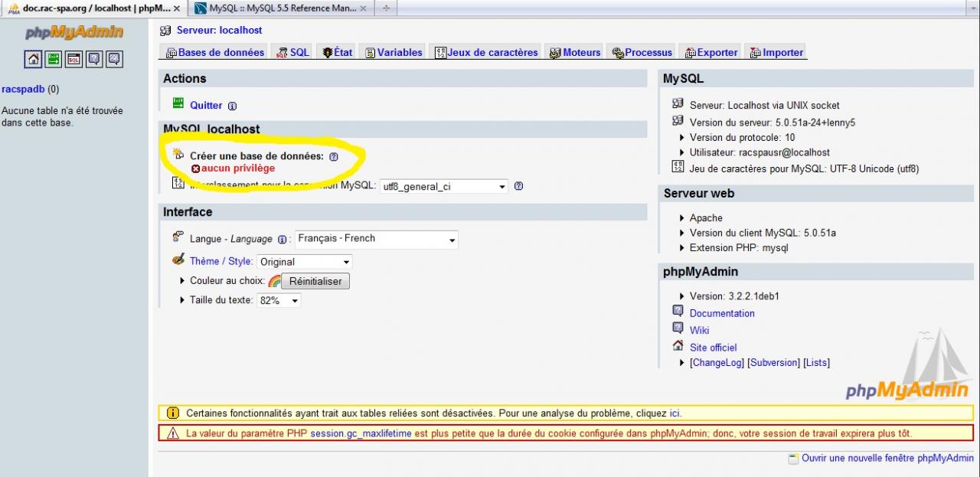Open the Importer tab
Image resolution: width=980 pixels, height=477 pixels.
click(776, 53)
